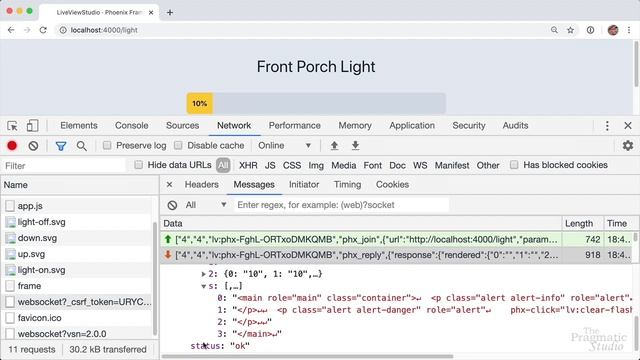
Task: Filter requests by JS
Action: pos(270,165)
